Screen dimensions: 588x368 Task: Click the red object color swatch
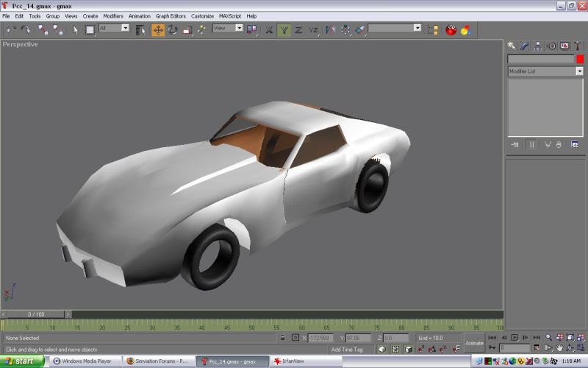click(x=579, y=59)
